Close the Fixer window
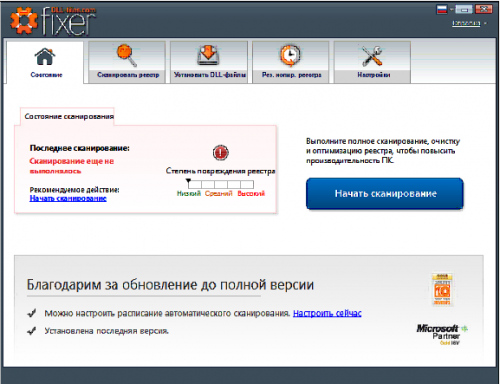This screenshot has width=500, height=384. coord(484,9)
